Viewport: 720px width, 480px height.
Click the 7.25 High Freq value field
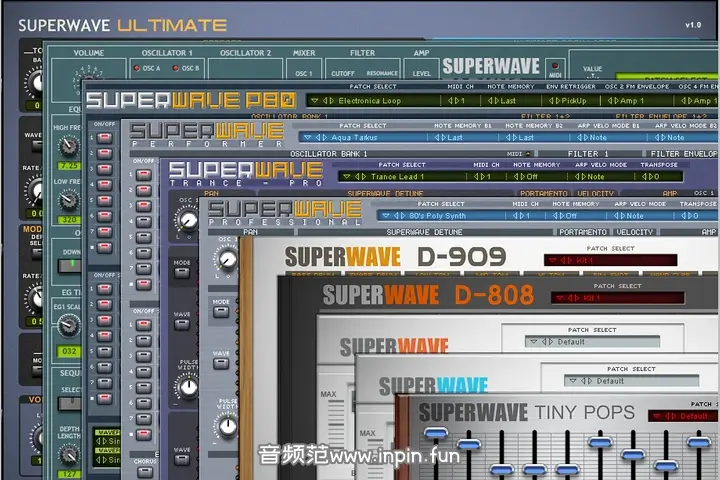click(x=69, y=166)
